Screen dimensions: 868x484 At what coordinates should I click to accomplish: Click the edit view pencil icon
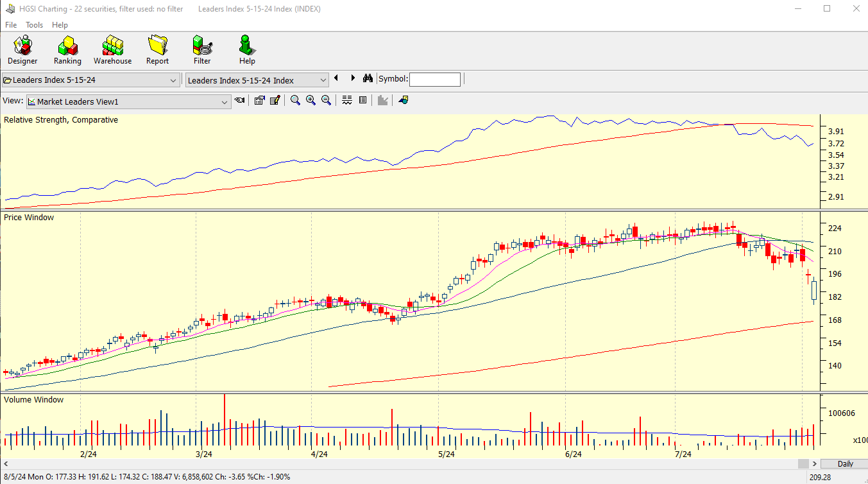pos(275,100)
